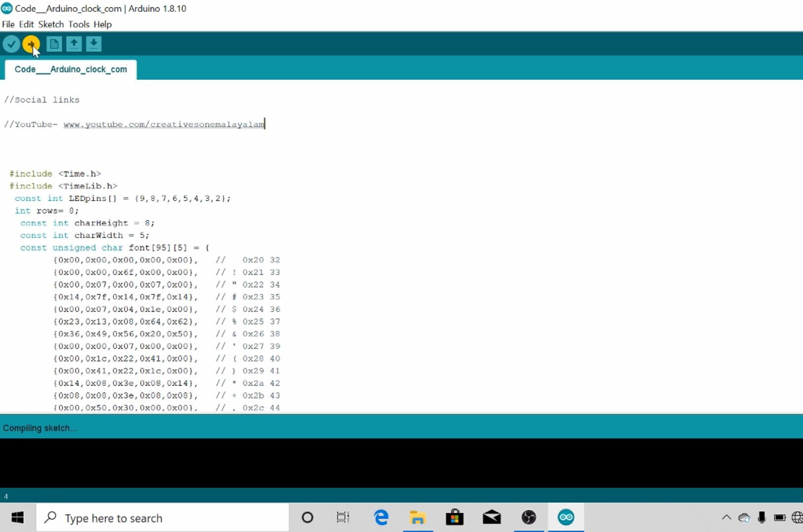This screenshot has width=803, height=532.
Task: Click the Compiling sketch status bar
Action: tap(40, 428)
